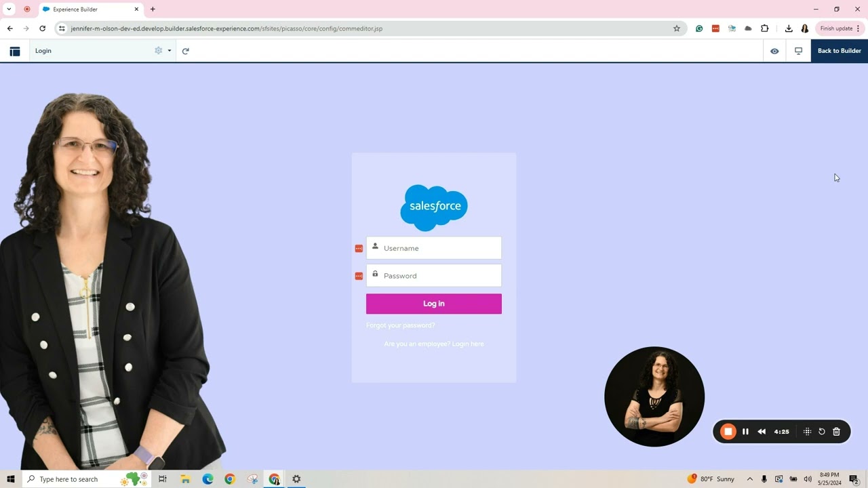Open a new browser tab

(x=153, y=9)
